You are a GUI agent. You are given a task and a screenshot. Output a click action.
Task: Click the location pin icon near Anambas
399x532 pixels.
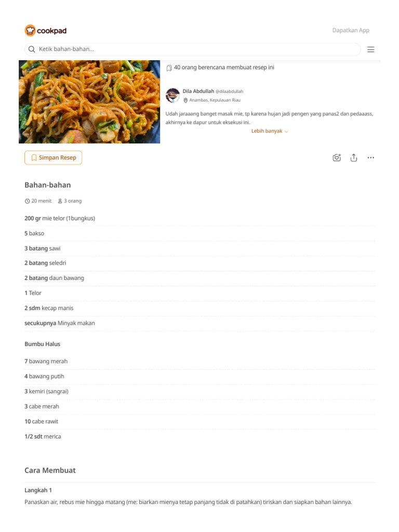185,100
